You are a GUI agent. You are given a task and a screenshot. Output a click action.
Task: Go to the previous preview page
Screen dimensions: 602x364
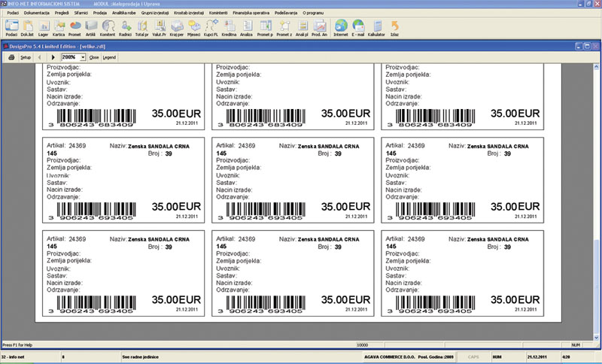pos(40,57)
